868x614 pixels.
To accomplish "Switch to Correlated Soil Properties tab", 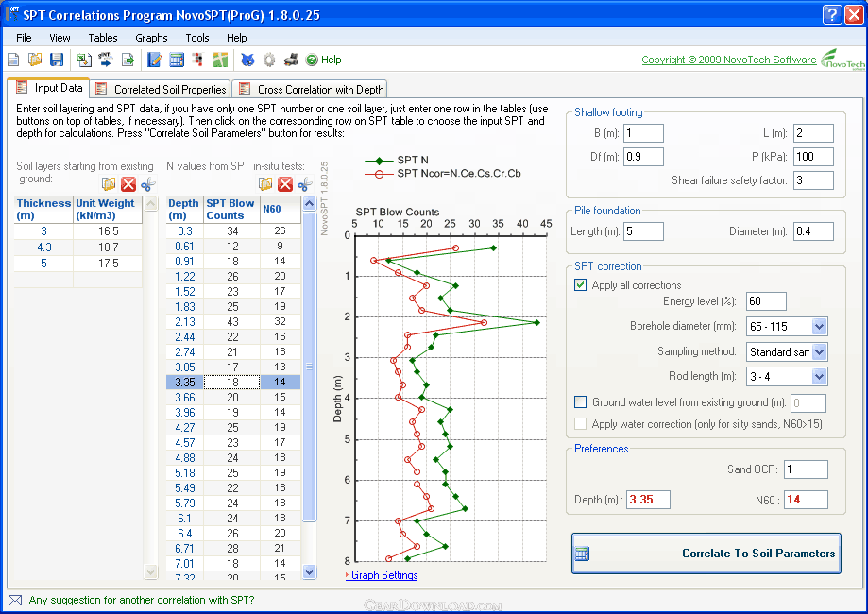I will point(161,89).
